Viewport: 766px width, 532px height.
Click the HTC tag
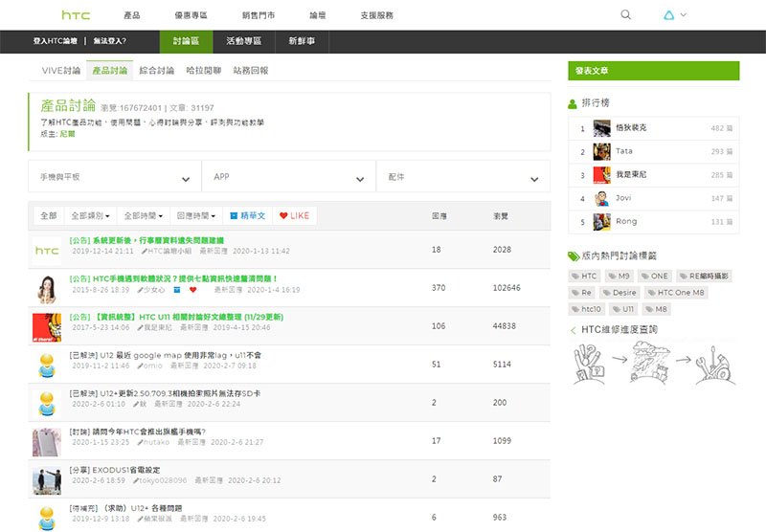point(584,277)
